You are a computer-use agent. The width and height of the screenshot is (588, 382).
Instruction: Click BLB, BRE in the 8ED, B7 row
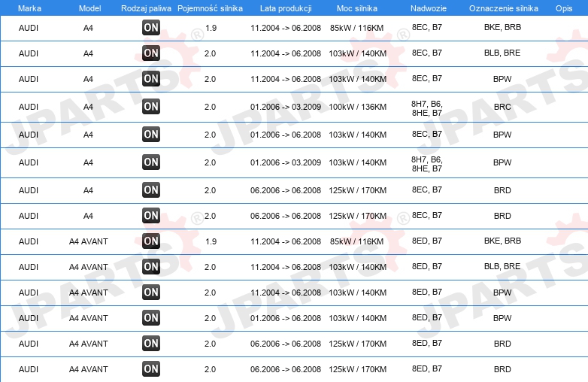pyautogui.click(x=502, y=266)
